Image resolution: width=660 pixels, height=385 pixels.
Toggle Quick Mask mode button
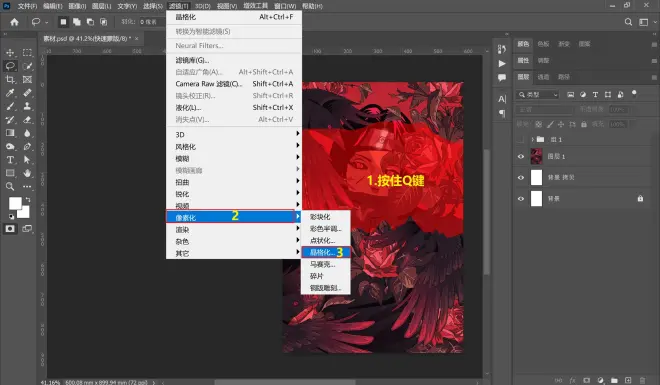(10, 228)
